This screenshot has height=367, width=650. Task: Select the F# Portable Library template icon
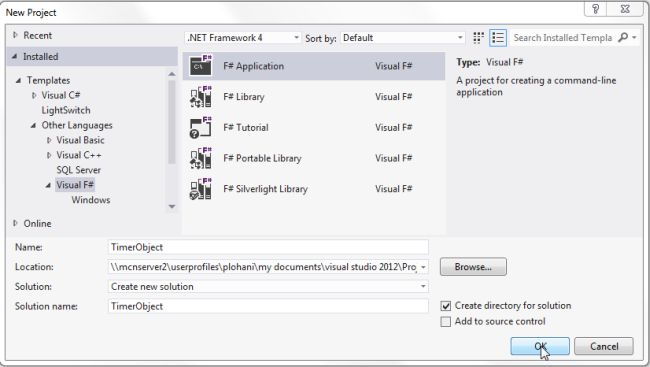point(201,158)
